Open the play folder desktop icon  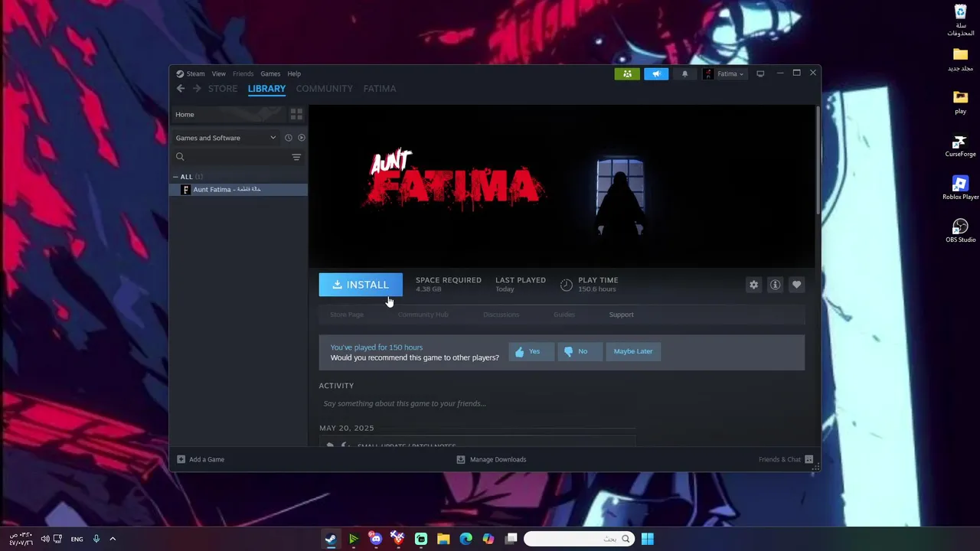pyautogui.click(x=960, y=103)
